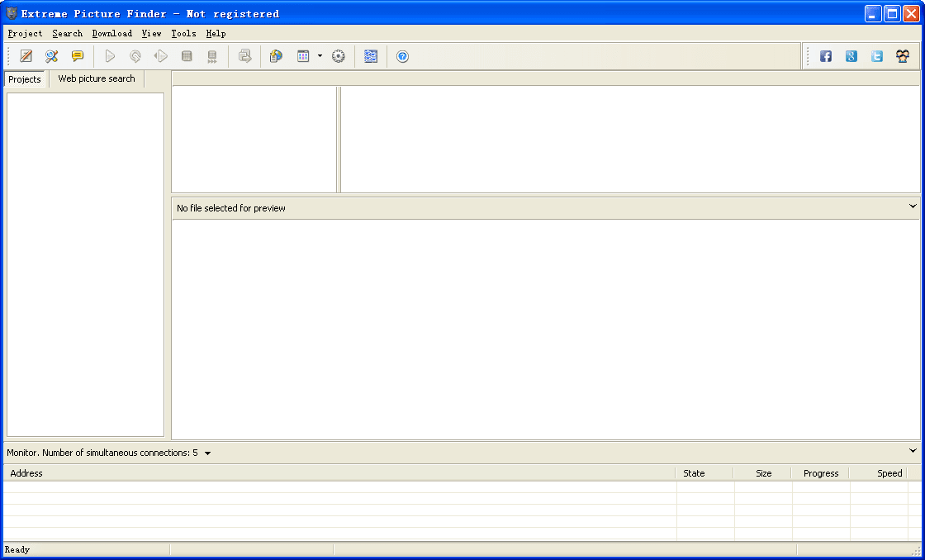Open the Help menu
925x560 pixels.
point(216,34)
